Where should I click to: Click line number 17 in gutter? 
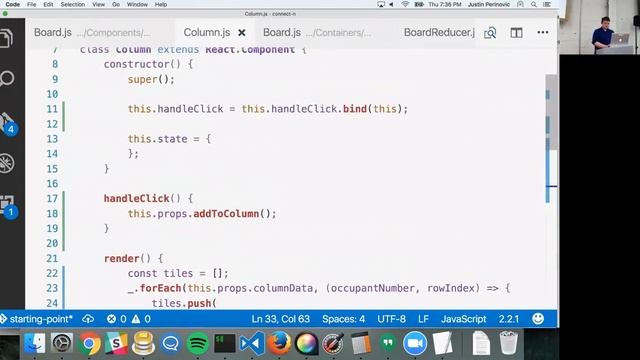pyautogui.click(x=52, y=199)
